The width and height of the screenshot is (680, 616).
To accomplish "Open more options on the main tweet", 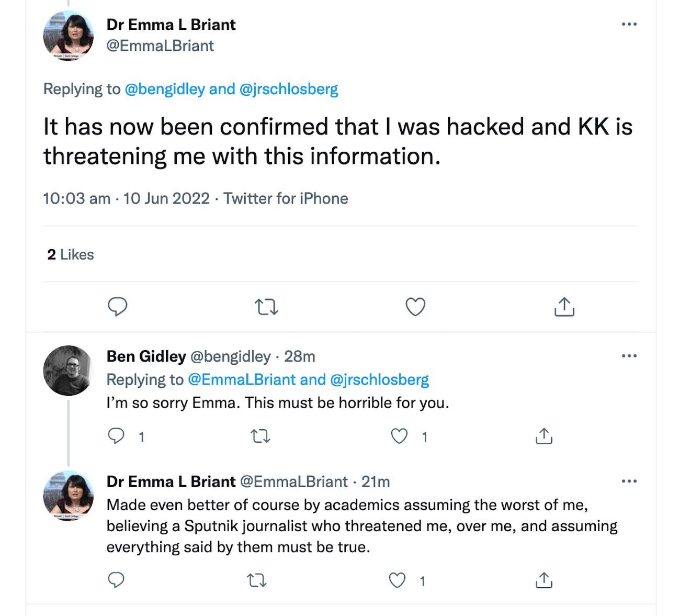I will [x=629, y=24].
